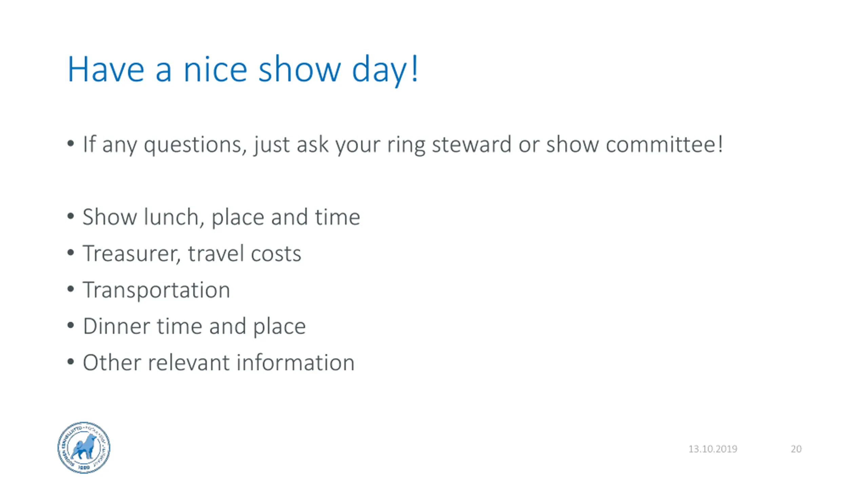Click the "Dinner time and place" line
Viewport: 868px width, 488px height.
click(194, 327)
